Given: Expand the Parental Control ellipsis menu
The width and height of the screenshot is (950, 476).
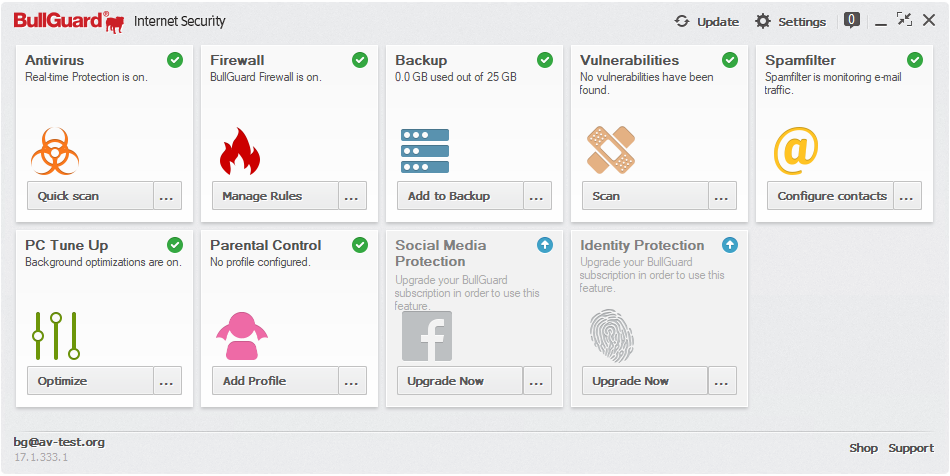Looking at the screenshot, I should (352, 381).
